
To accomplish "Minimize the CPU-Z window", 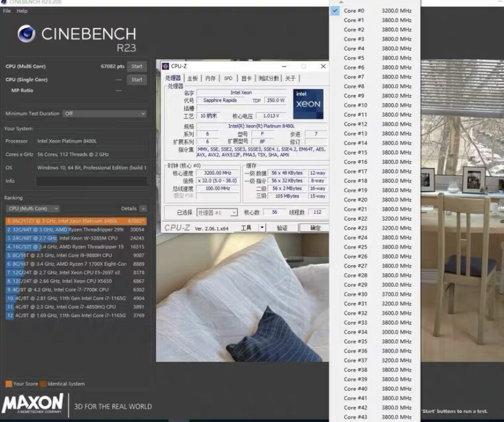I will point(284,66).
